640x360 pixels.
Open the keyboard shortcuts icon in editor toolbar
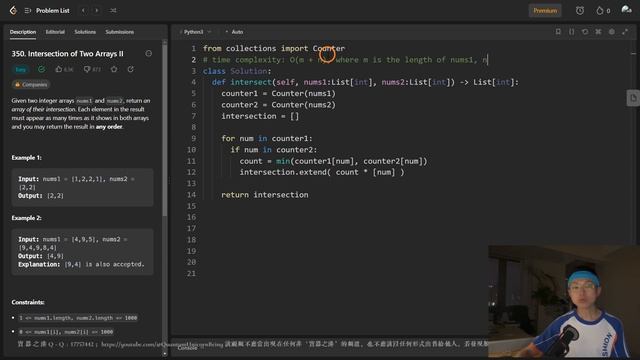[598, 31]
